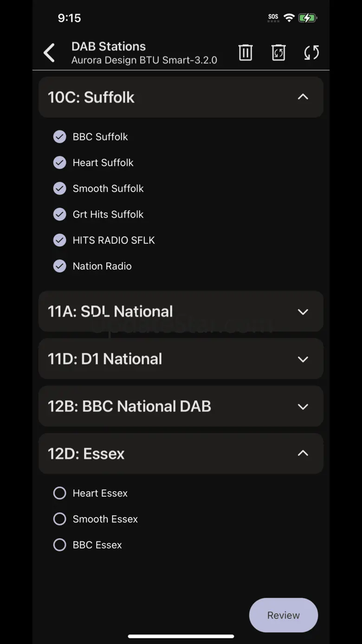This screenshot has width=362, height=644.
Task: Expand the 11D: D1 National group
Action: click(303, 359)
